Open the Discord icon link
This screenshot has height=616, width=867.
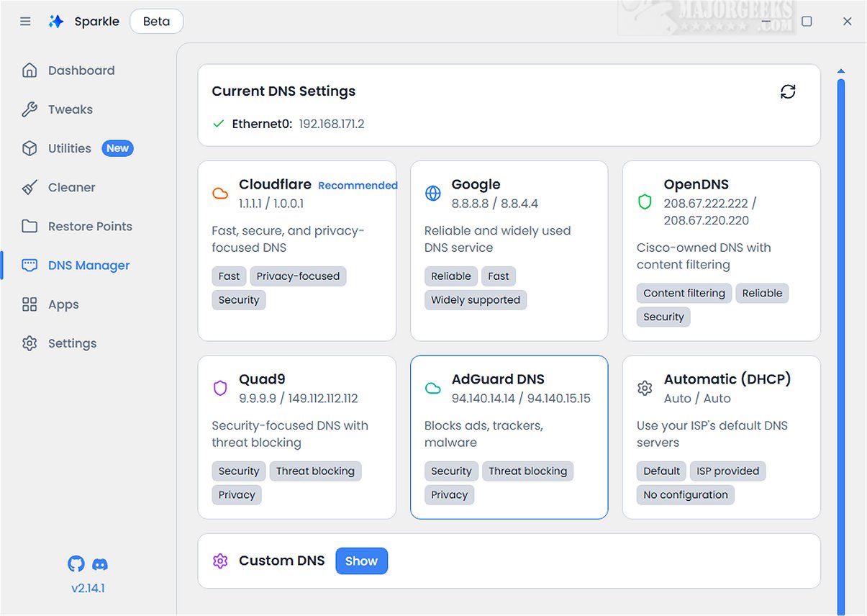tap(100, 564)
